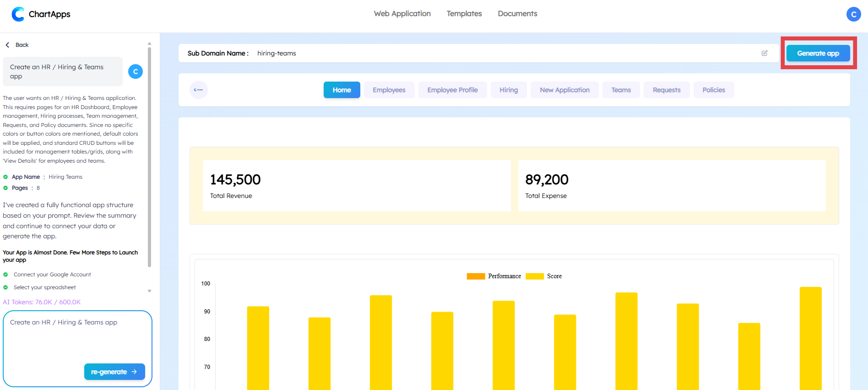
Task: Open Documents in top navigation
Action: [518, 14]
